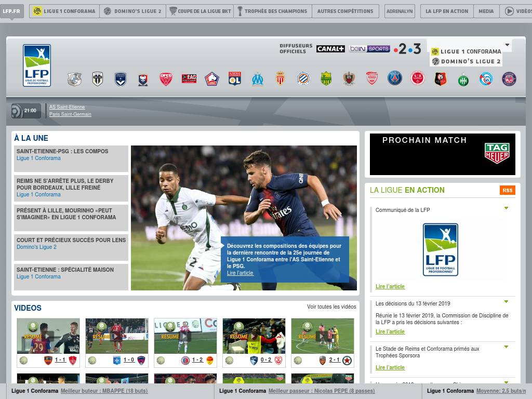Expand the league selector dropdown arrow
This screenshot has width=532, height=399.
pyautogui.click(x=508, y=45)
